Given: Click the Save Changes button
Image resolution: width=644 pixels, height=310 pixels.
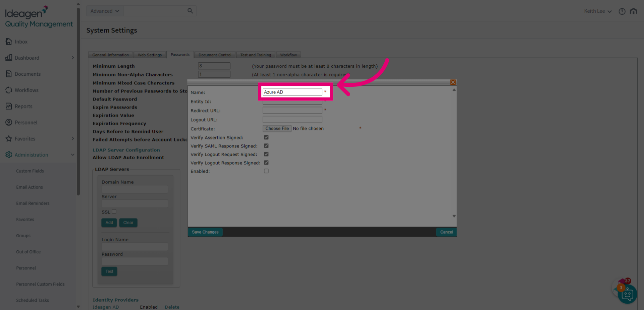Looking at the screenshot, I should click(205, 232).
